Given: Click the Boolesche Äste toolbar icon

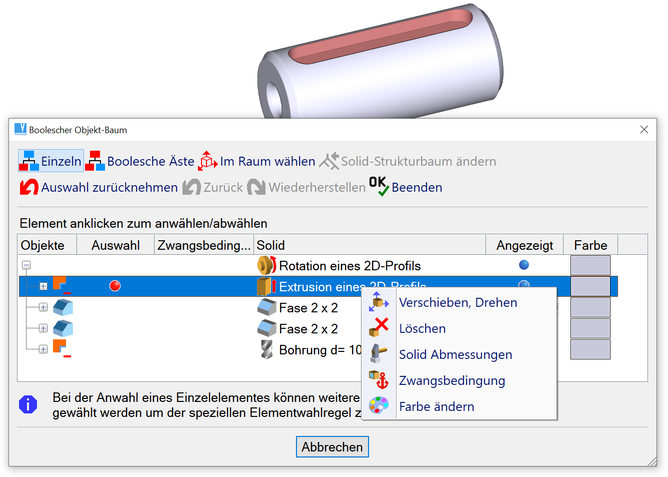Looking at the screenshot, I should [95, 161].
